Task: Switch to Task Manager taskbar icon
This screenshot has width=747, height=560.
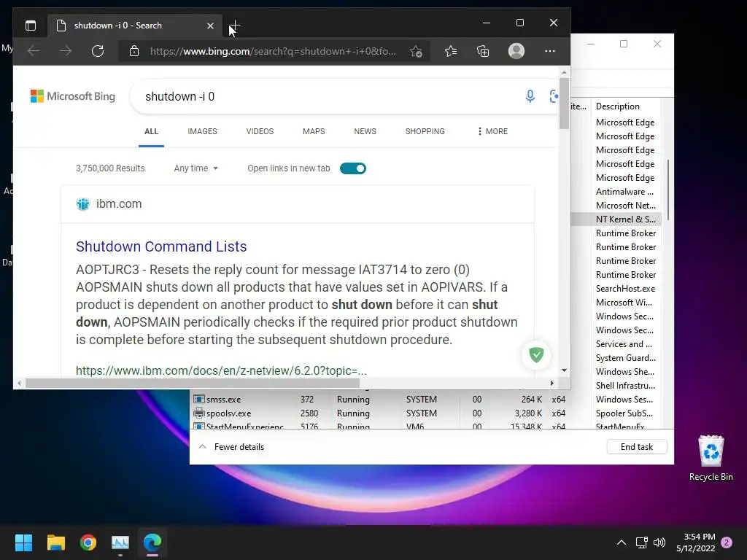Action: click(120, 542)
